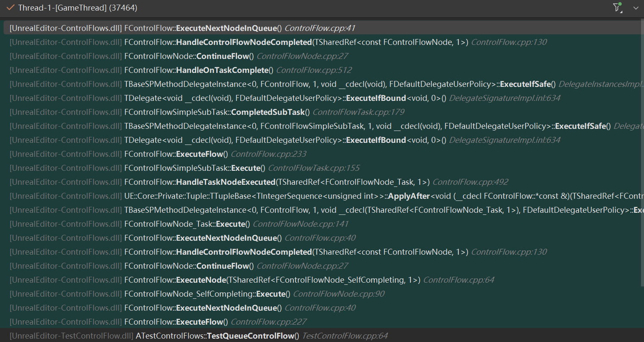Go to ExecuteNode frame at ControlFlow.cpp:64
This screenshot has width=644, height=342.
pos(271,280)
